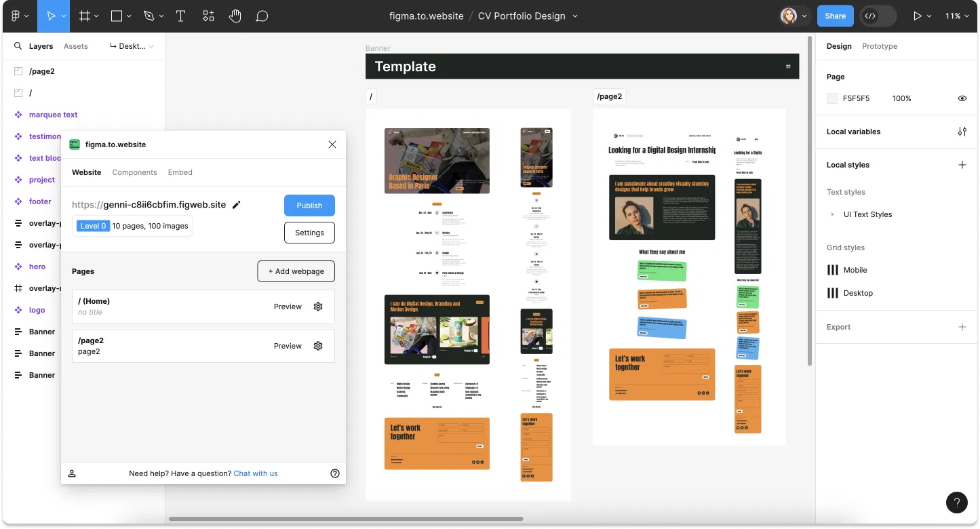Click the F5F5F5 page color swatch
This screenshot has height=529, width=980.
pos(832,98)
